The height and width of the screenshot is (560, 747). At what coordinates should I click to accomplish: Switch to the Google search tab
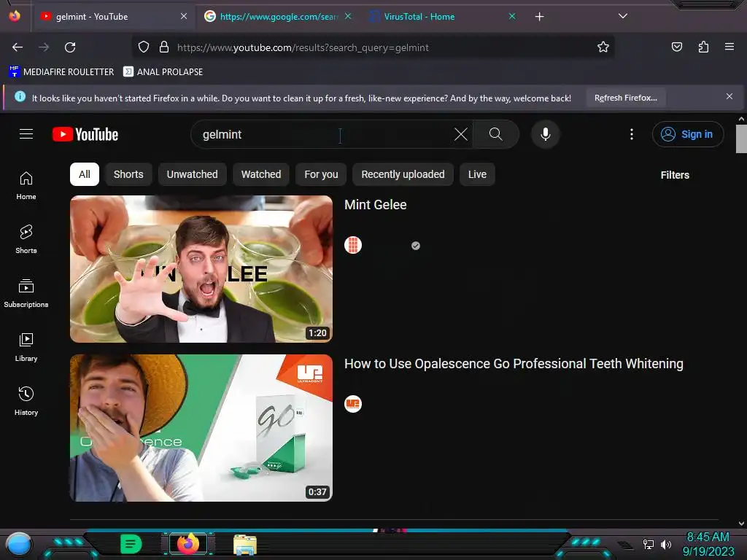[x=277, y=17]
